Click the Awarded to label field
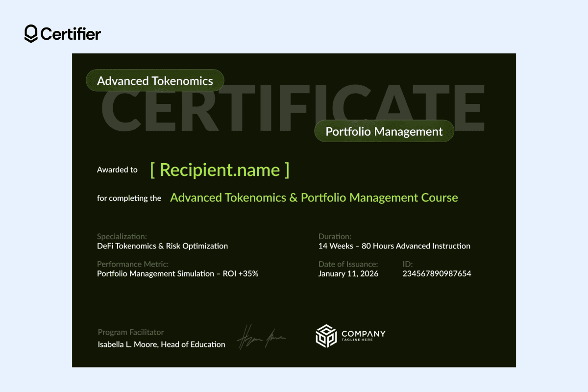This screenshot has height=392, width=588. click(117, 170)
